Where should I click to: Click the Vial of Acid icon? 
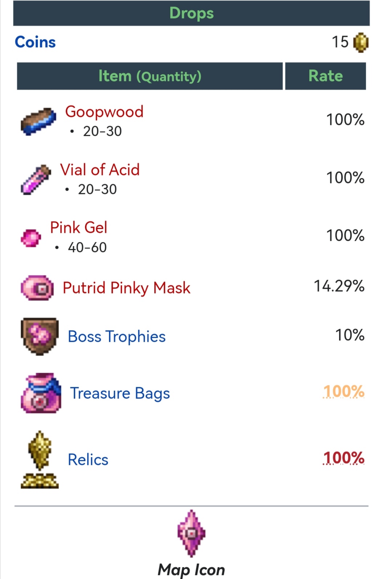pos(36,179)
